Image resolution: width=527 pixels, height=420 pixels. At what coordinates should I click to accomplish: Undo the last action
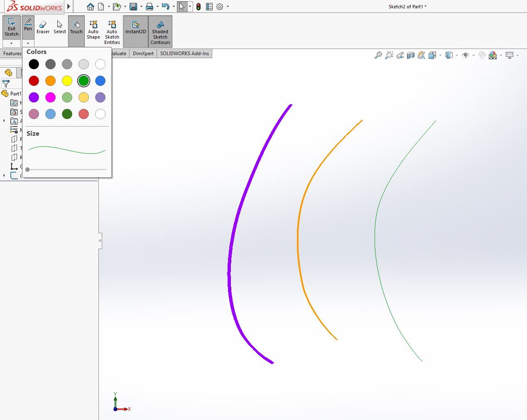[x=166, y=7]
